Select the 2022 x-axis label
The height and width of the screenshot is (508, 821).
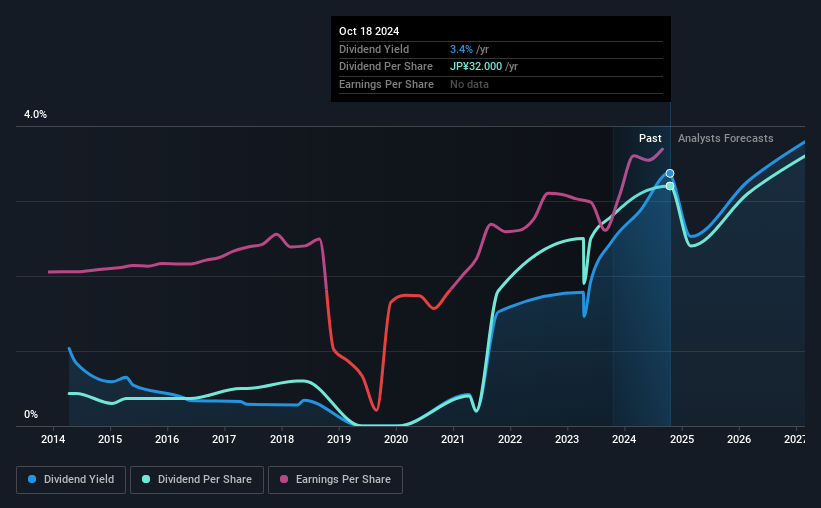click(x=510, y=439)
